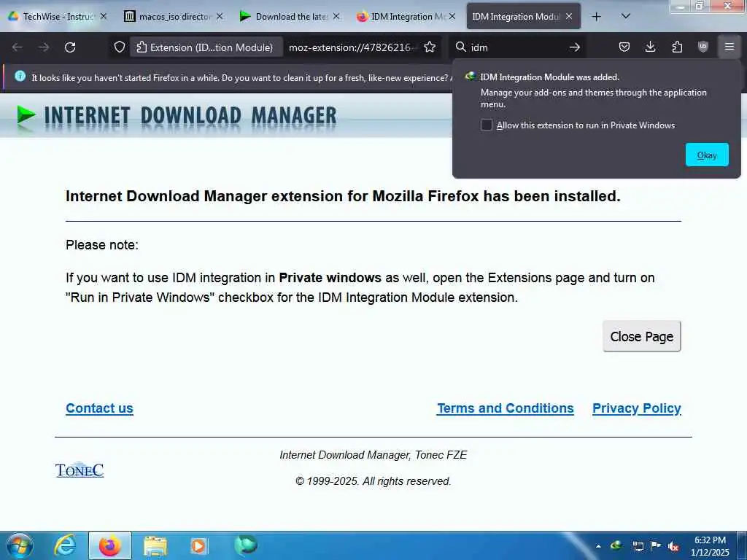Open the Extensions puzzle icon
This screenshot has height=560, width=747.
tap(677, 47)
